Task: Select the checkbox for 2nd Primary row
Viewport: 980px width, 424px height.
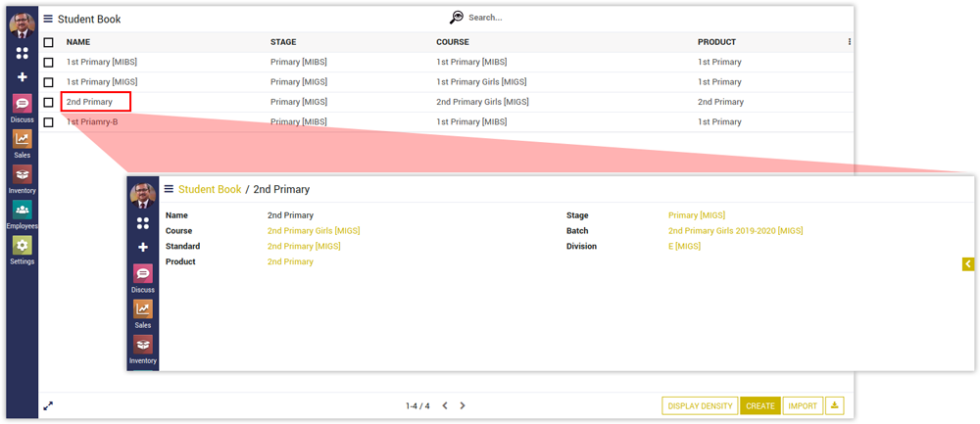Action: pos(48,102)
